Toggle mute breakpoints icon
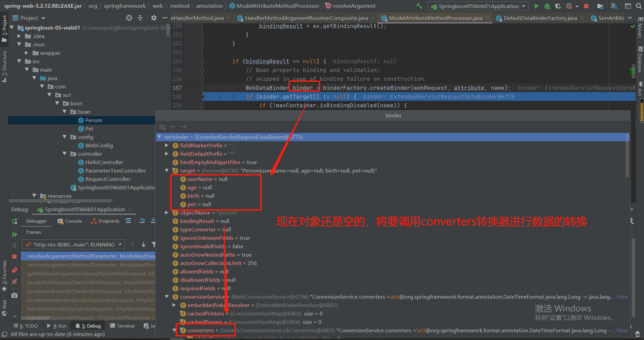The image size is (644, 340). tap(14, 281)
